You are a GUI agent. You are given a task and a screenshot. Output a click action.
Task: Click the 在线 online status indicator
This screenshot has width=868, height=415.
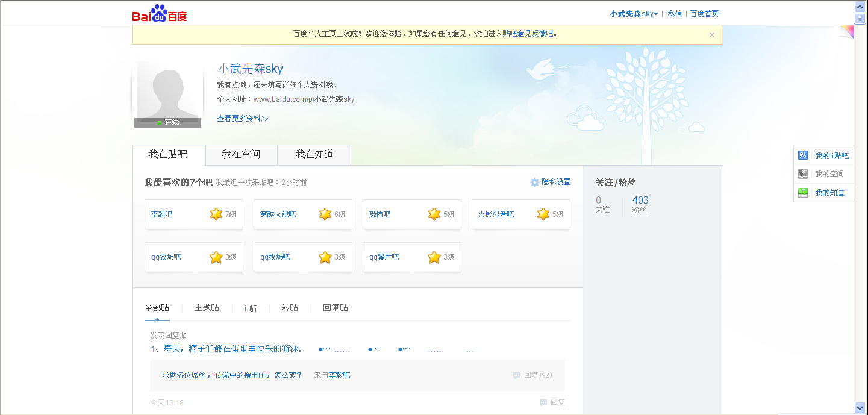pos(168,122)
